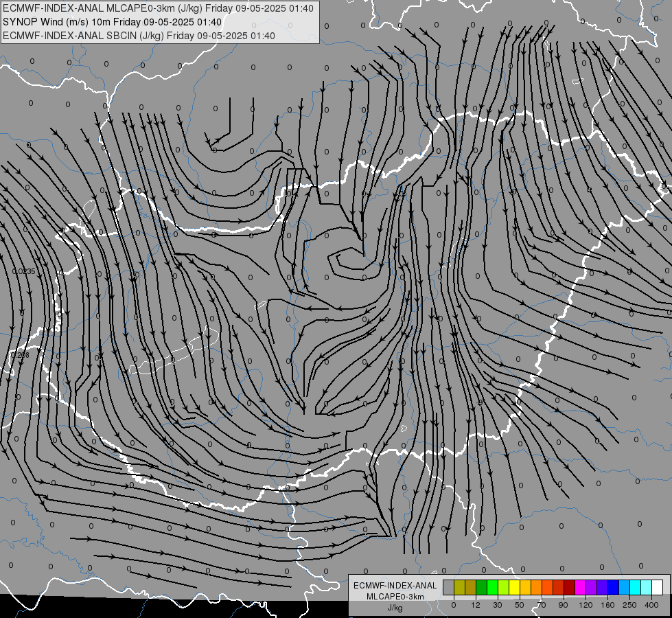Viewport: 672px width, 618px height.
Task: Click the MLCAPE0-3km legend label
Action: (395, 597)
